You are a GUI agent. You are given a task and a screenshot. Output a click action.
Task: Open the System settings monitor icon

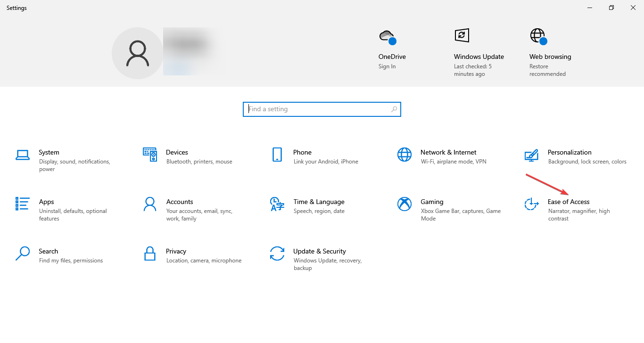coord(23,155)
